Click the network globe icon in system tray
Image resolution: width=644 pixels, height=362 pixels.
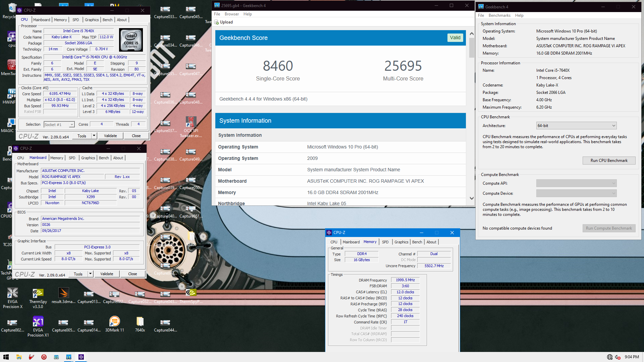(x=610, y=357)
